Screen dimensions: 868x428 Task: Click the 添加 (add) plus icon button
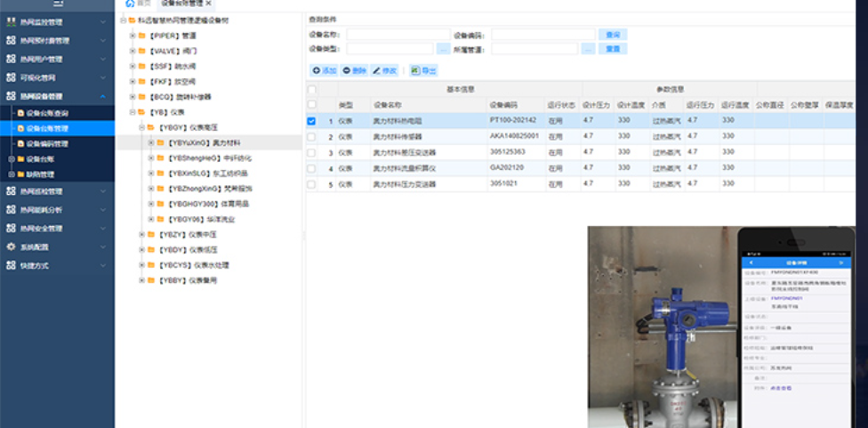tap(324, 70)
